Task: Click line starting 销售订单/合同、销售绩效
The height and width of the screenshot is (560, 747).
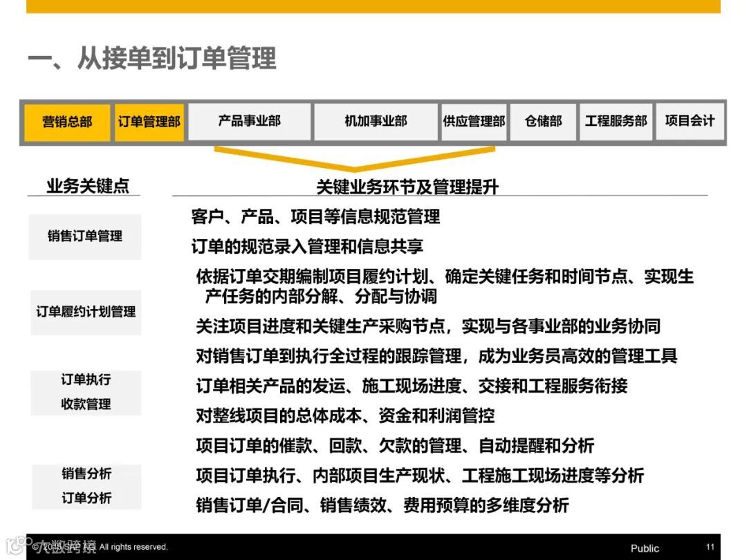Action: point(382,505)
